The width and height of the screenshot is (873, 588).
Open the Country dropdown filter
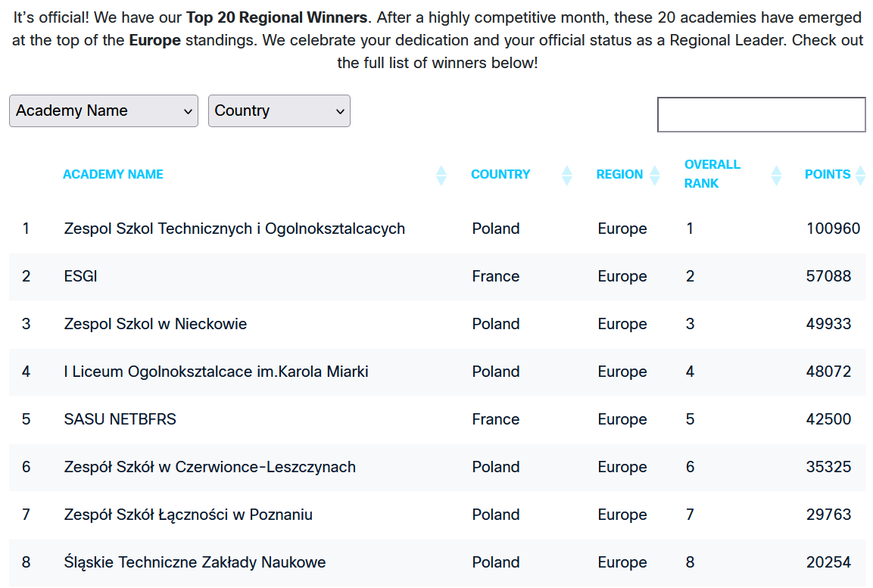pos(279,110)
